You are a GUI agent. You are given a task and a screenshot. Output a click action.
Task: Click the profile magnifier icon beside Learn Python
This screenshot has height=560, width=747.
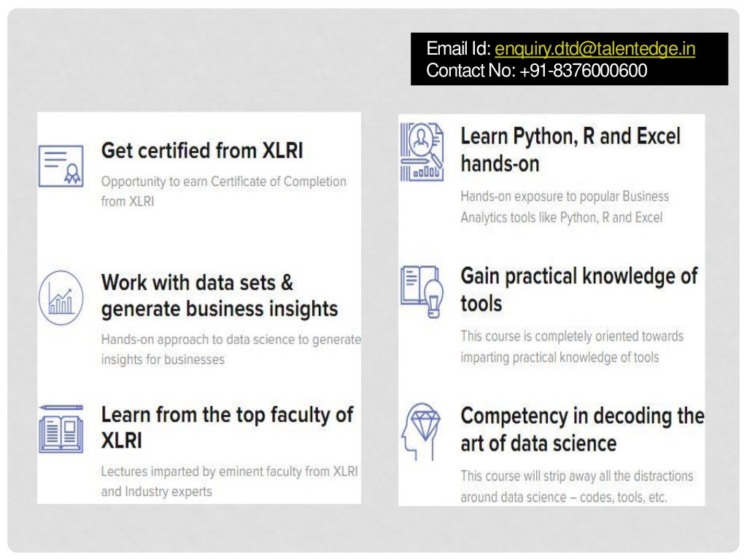click(x=421, y=152)
